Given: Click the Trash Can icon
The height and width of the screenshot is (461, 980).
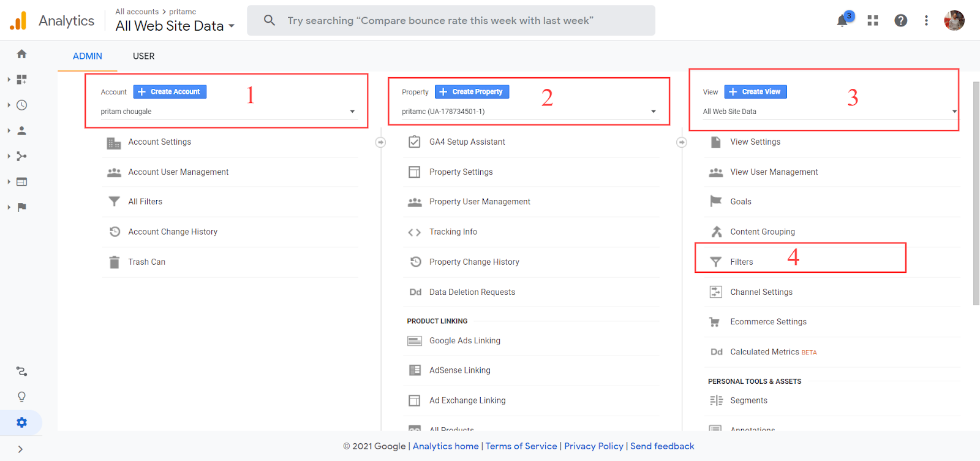Looking at the screenshot, I should [x=114, y=262].
